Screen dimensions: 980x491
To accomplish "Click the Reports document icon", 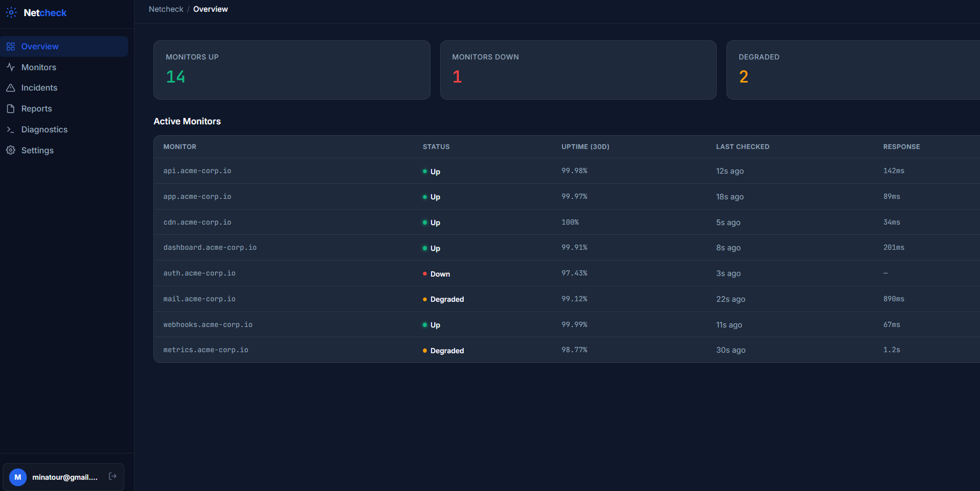I will click(x=11, y=109).
